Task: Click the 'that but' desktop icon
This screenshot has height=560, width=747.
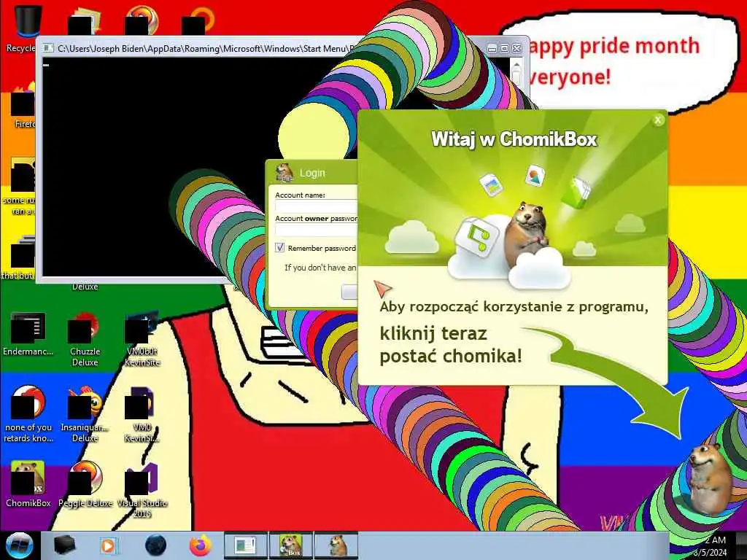Action: tap(18, 257)
